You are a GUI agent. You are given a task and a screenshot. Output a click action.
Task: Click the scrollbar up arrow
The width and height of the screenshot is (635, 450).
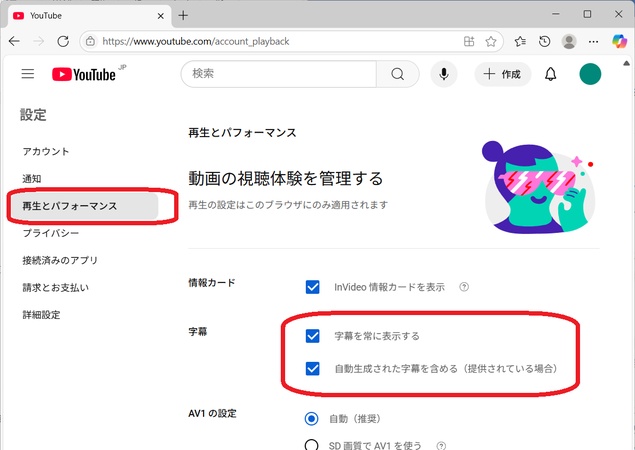pyautogui.click(x=626, y=63)
